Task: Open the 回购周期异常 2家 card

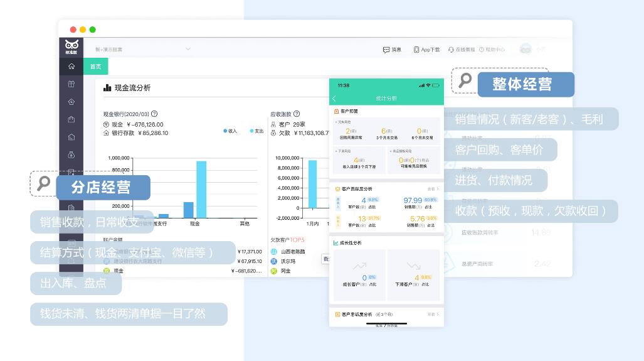Action: pyautogui.click(x=351, y=134)
